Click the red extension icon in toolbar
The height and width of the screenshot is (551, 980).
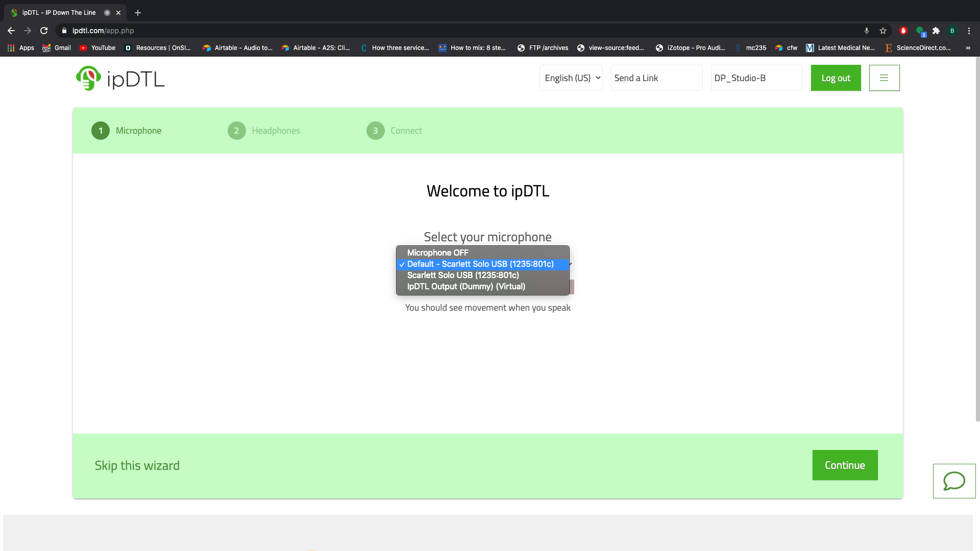point(903,31)
